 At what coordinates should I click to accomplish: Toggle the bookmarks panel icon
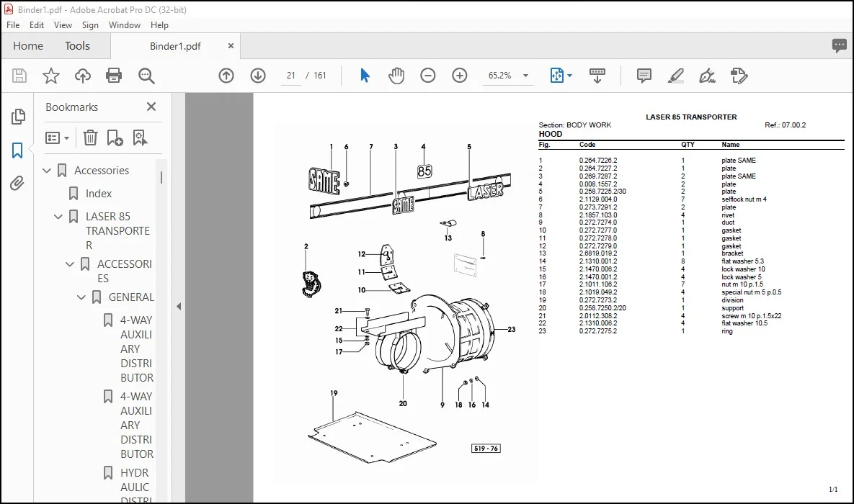(x=17, y=150)
